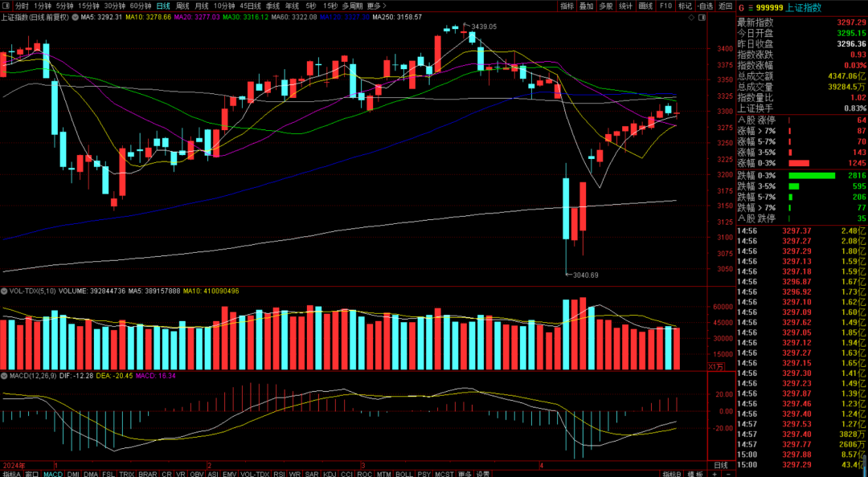
Task: Expand the MA indicator settings chevron
Action: tap(76, 17)
